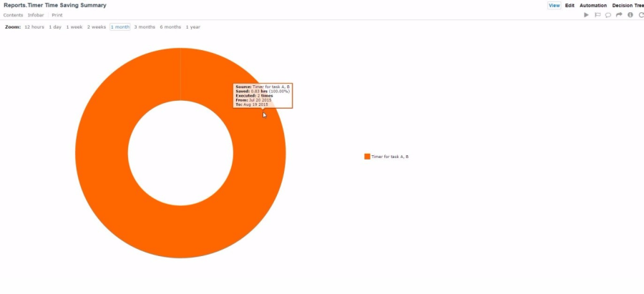Open the Automation tab
This screenshot has width=644, height=294.
tap(593, 6)
